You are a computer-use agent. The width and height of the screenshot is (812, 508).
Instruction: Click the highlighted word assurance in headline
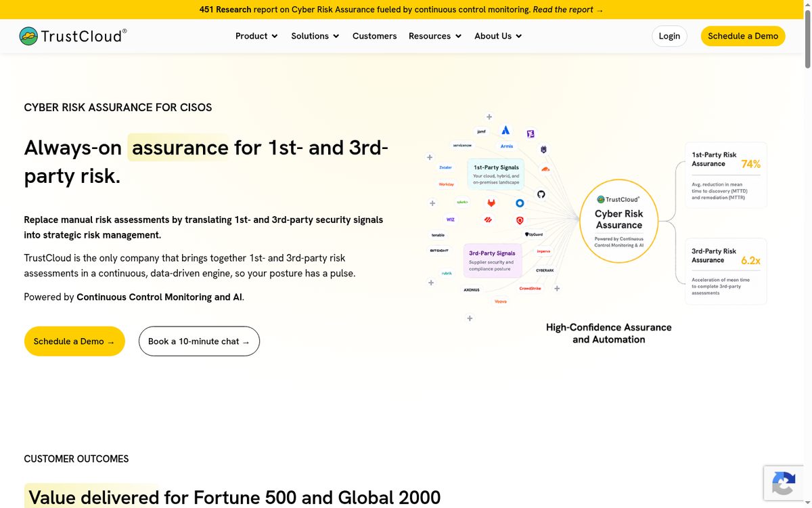tap(180, 148)
